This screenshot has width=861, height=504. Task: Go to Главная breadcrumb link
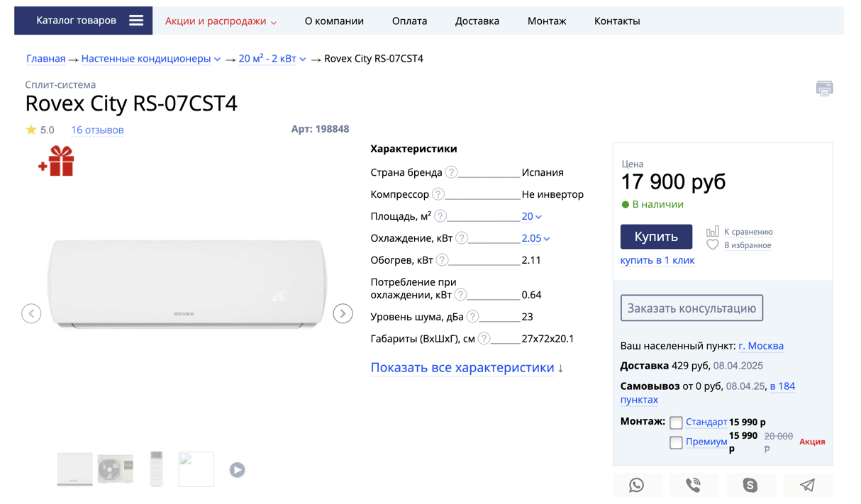click(x=45, y=59)
